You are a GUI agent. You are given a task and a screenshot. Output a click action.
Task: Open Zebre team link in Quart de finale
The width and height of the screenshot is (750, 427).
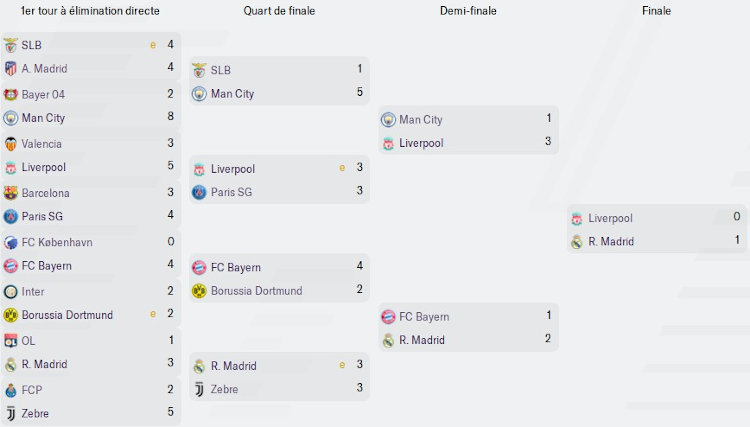coord(224,390)
